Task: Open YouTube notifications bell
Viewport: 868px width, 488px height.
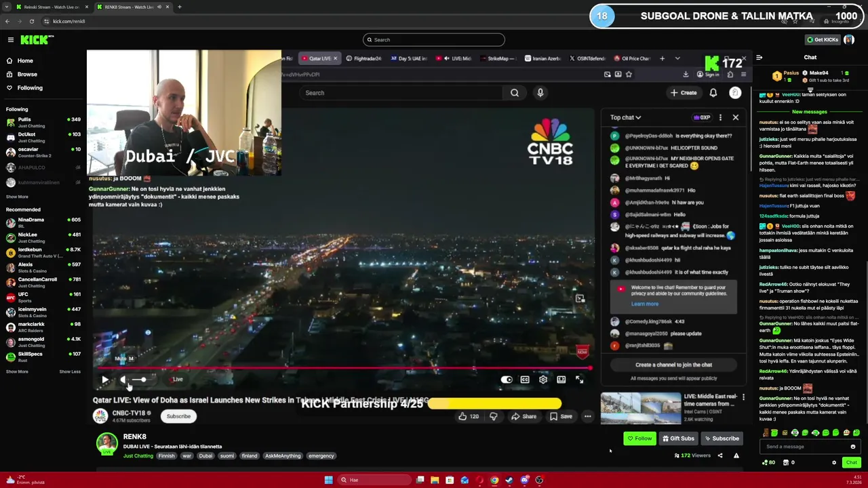Action: pyautogui.click(x=713, y=93)
